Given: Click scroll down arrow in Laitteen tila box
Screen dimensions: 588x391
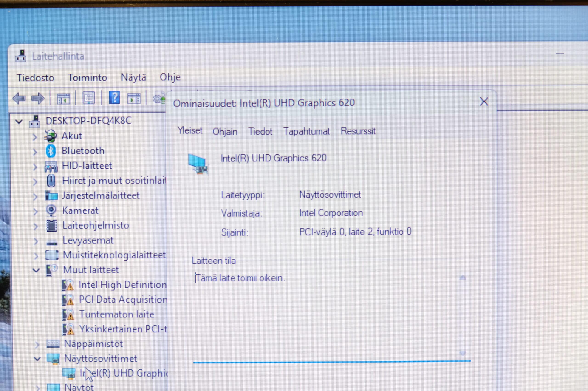Looking at the screenshot, I should coord(463,353).
